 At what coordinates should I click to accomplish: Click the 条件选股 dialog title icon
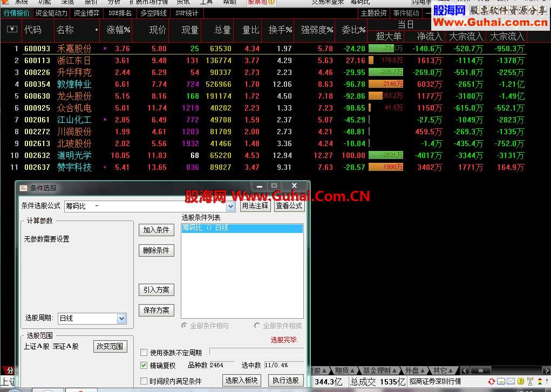tap(24, 188)
